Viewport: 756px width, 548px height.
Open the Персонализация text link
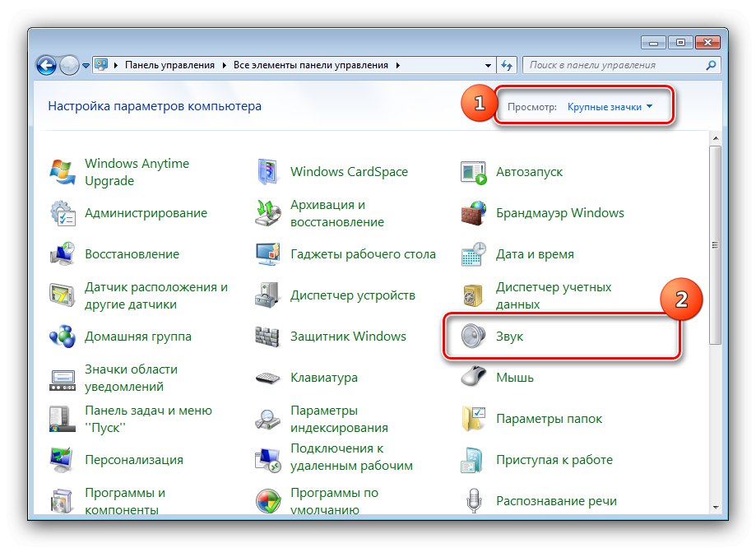[134, 460]
